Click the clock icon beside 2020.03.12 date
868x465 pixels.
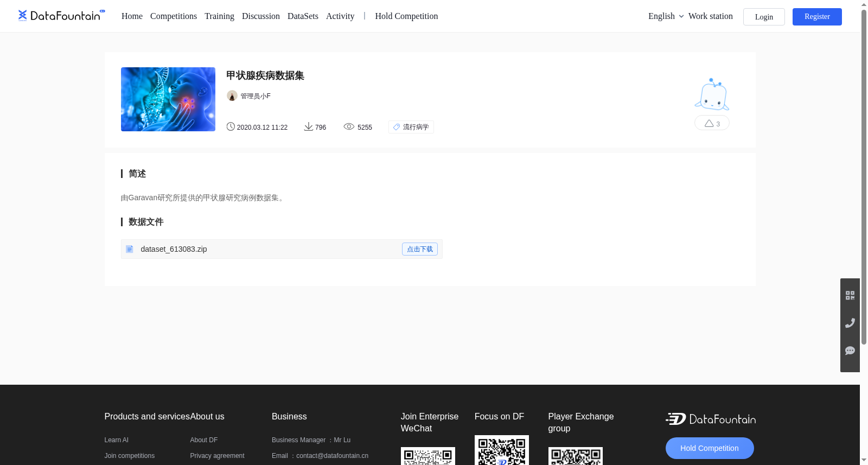(x=231, y=126)
